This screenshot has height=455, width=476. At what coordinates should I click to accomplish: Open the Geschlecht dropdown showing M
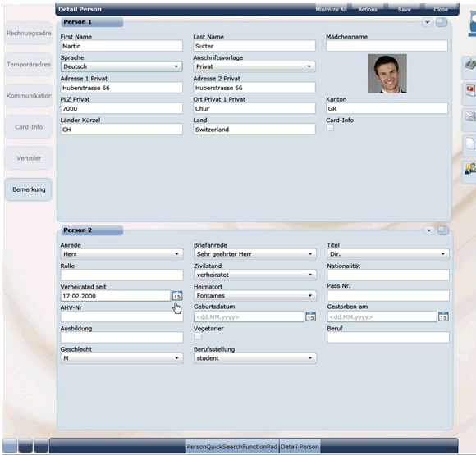pos(121,358)
